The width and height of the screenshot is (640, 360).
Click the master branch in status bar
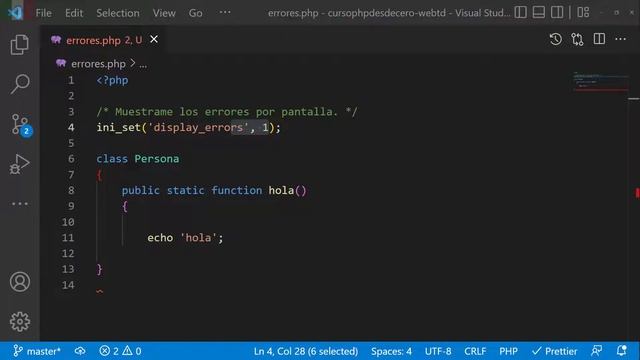coord(37,351)
